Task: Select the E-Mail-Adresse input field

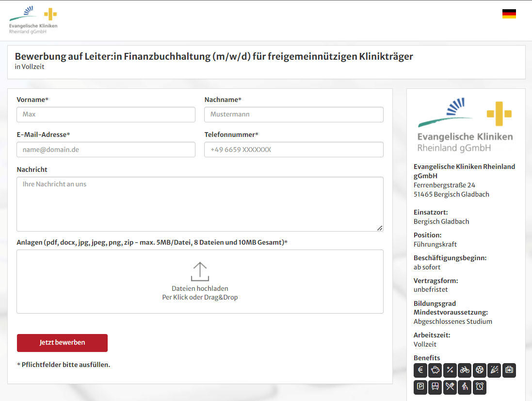Action: point(106,150)
